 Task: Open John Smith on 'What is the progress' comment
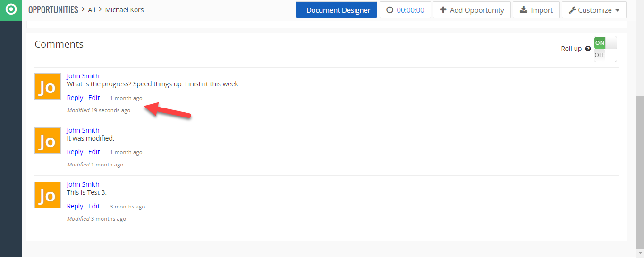(x=83, y=76)
